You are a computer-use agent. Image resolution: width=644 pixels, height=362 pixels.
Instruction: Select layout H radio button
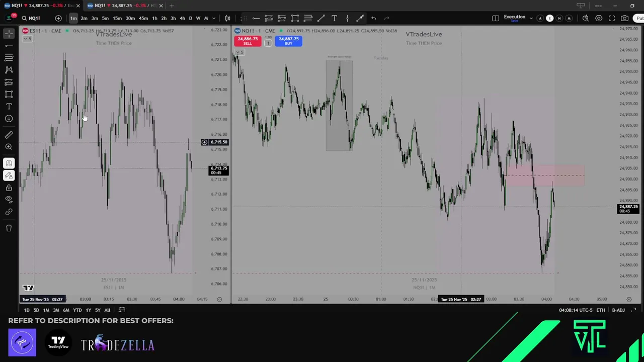coord(559,18)
